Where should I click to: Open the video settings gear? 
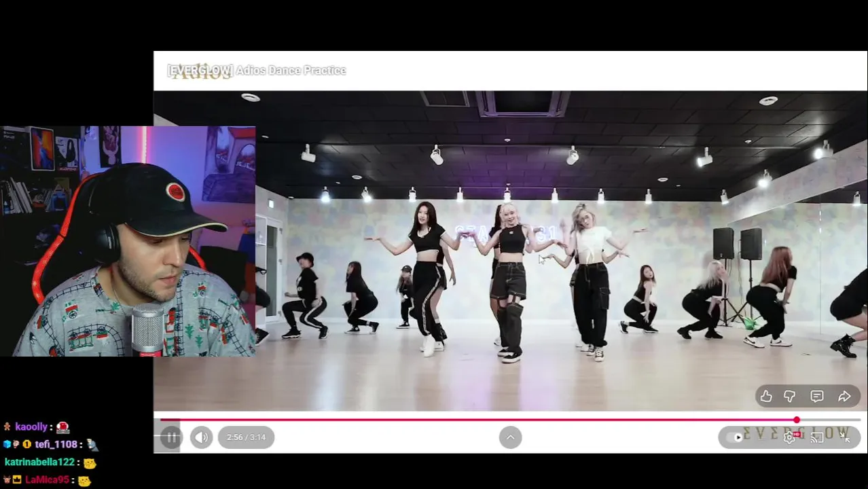click(x=789, y=437)
